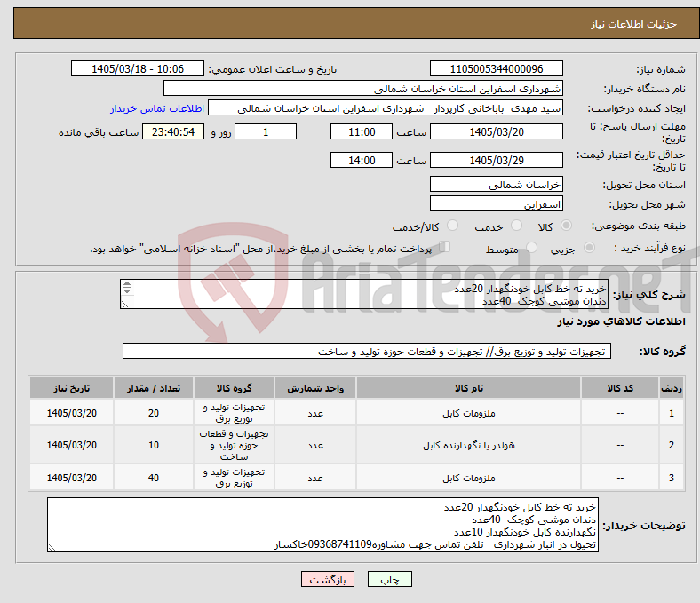Click the ردیف column header

tap(671, 388)
